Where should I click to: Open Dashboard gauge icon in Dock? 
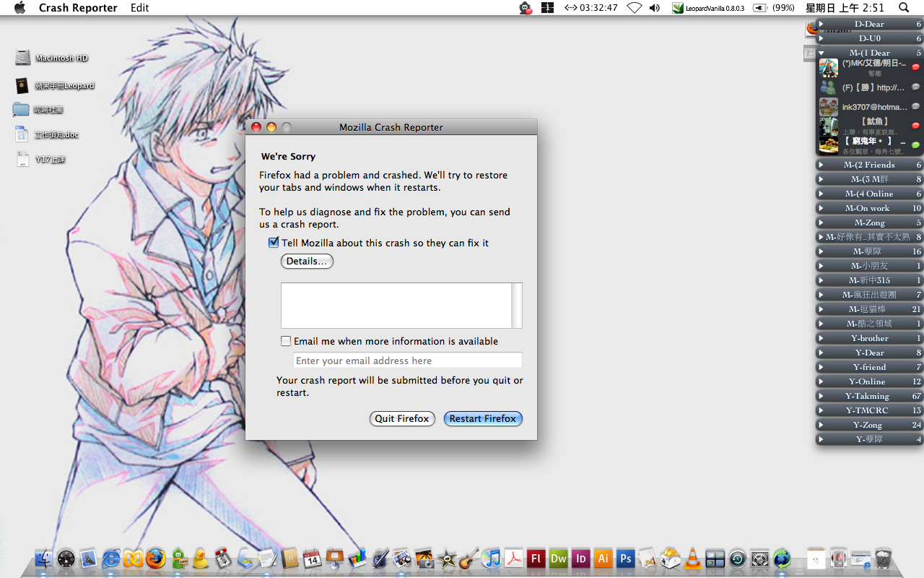pyautogui.click(x=66, y=558)
